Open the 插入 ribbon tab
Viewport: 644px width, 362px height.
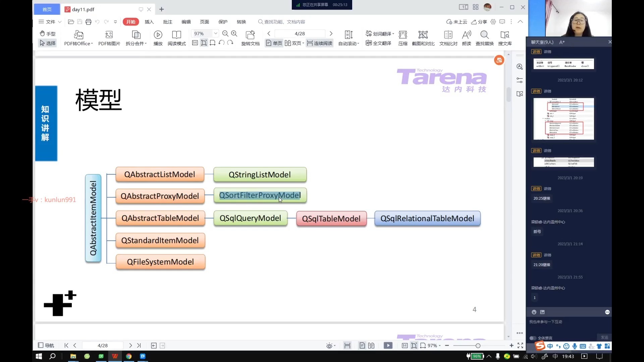pos(149,22)
